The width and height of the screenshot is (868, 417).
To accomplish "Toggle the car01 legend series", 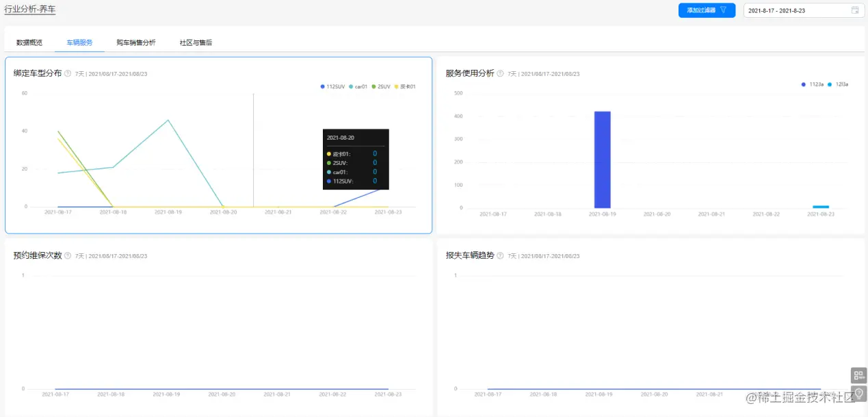I will pos(358,86).
